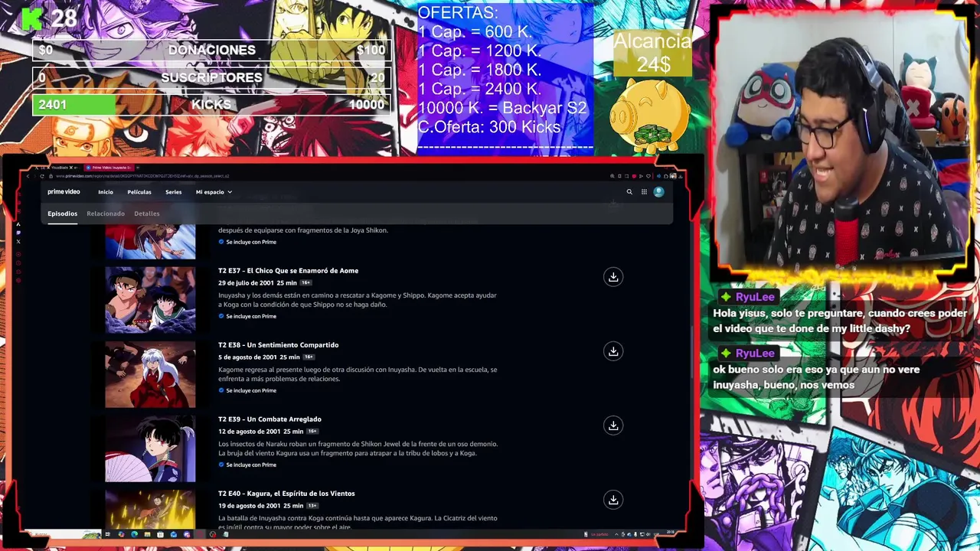980x551 pixels.
Task: Click the '29 de julio de 2001' date
Action: [x=246, y=283]
